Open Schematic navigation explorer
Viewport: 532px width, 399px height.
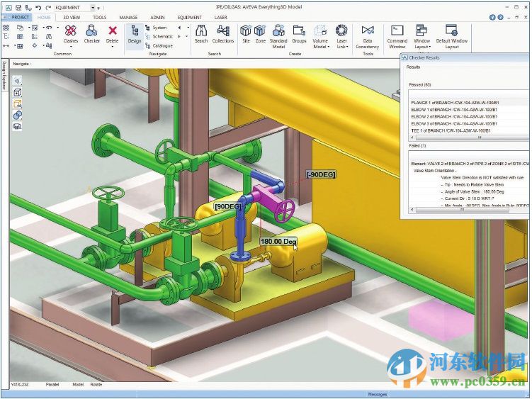[x=159, y=36]
